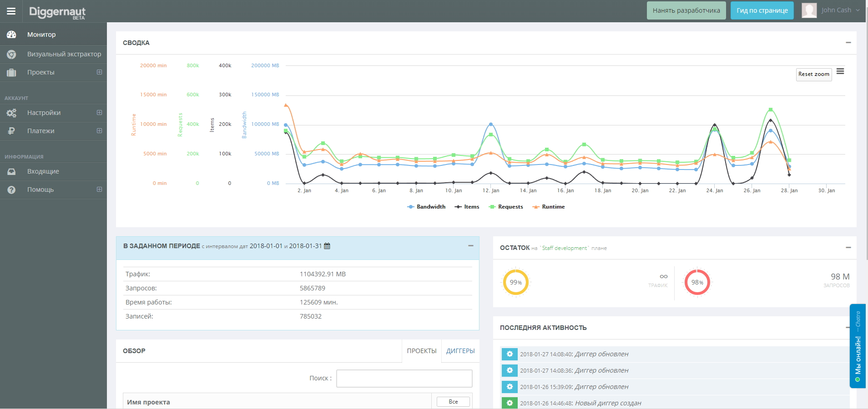Click the Поиск search input field
Image resolution: width=868 pixels, height=409 pixels.
[x=404, y=379]
